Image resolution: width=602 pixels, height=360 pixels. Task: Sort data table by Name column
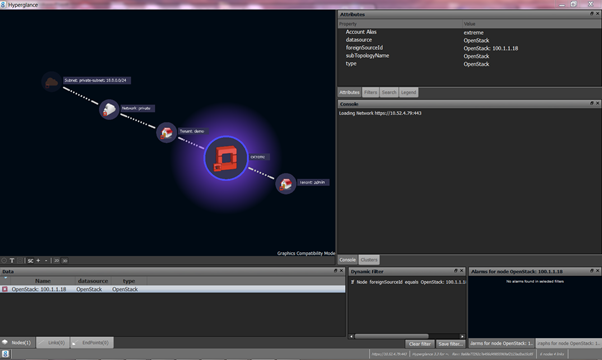pos(43,281)
